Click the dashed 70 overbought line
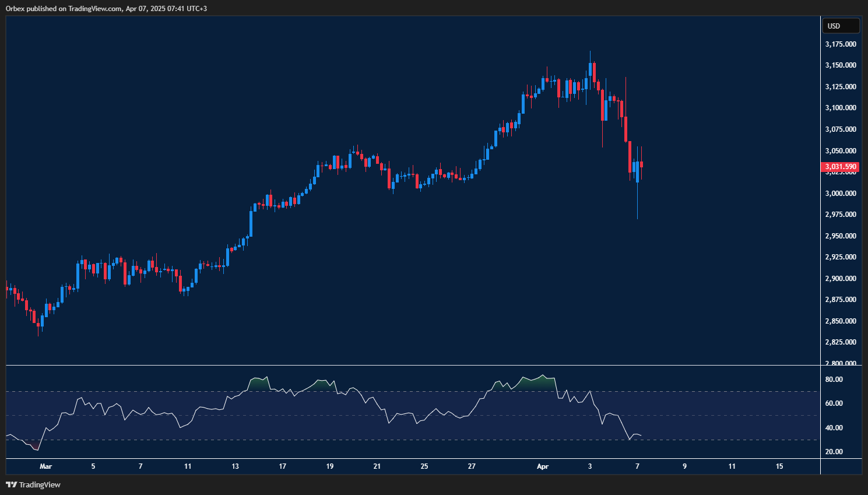Screen dimensions: 868x495 click(408, 391)
